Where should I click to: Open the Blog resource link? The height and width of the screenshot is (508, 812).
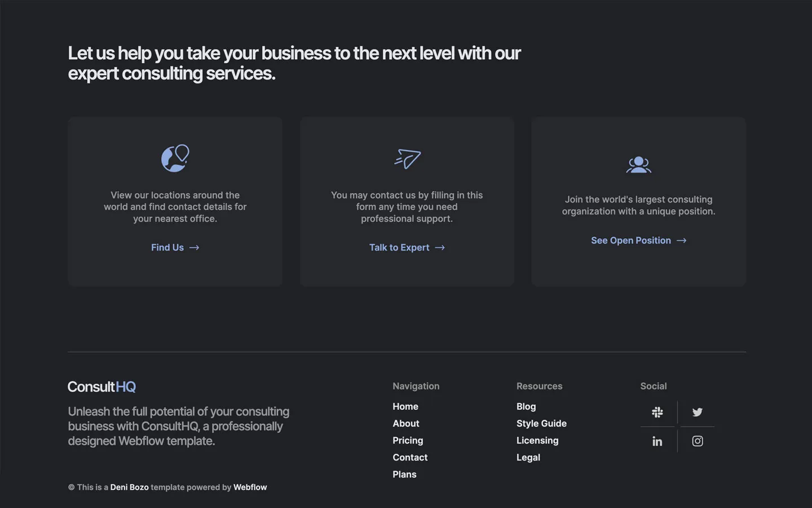coord(526,406)
